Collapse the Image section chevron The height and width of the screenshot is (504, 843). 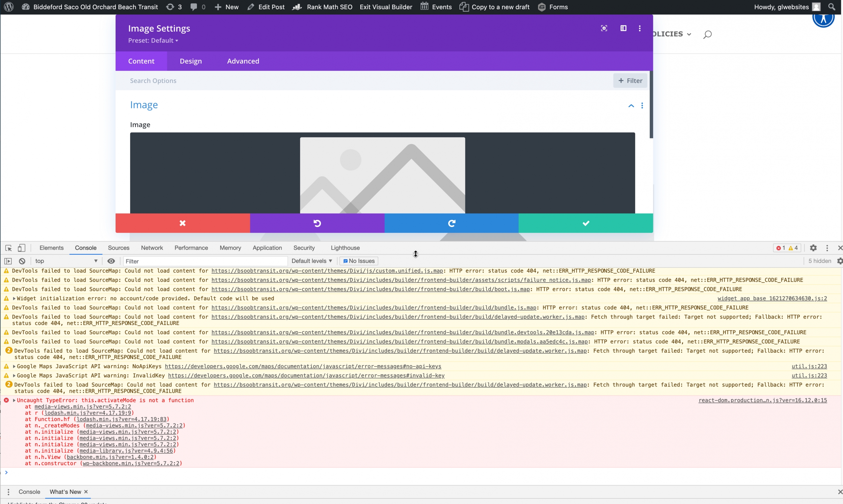click(x=631, y=106)
